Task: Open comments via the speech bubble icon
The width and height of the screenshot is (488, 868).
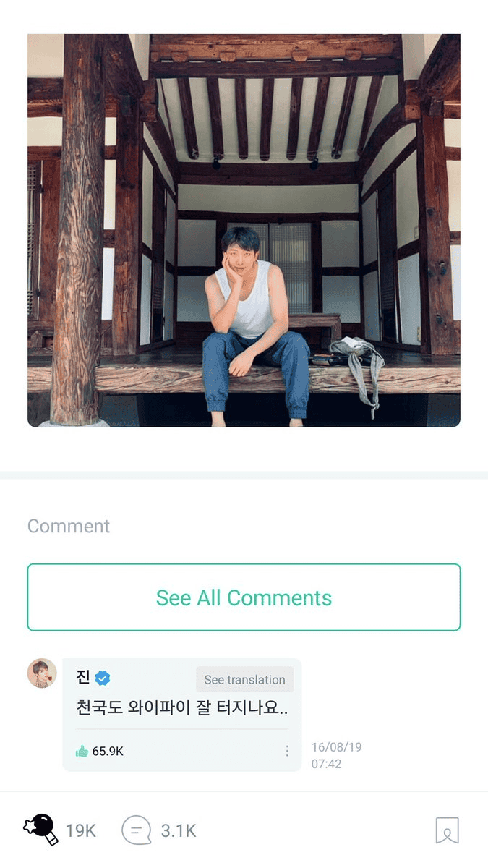Action: 136,830
